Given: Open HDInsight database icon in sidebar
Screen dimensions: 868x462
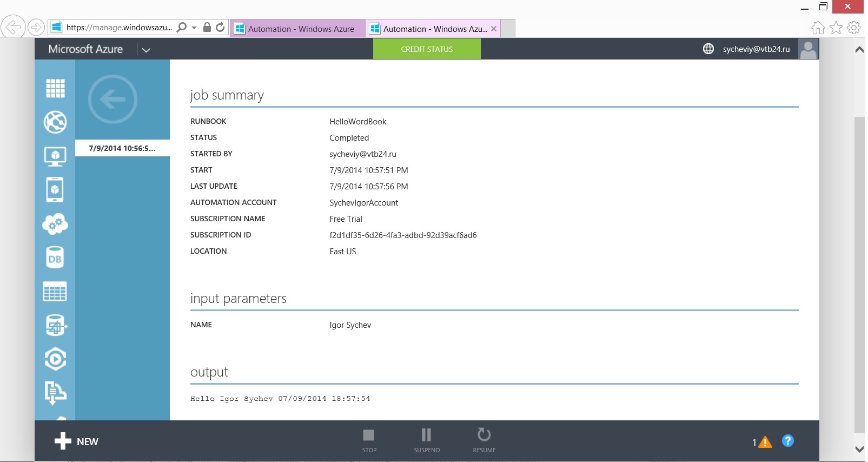Looking at the screenshot, I should pyautogui.click(x=55, y=325).
